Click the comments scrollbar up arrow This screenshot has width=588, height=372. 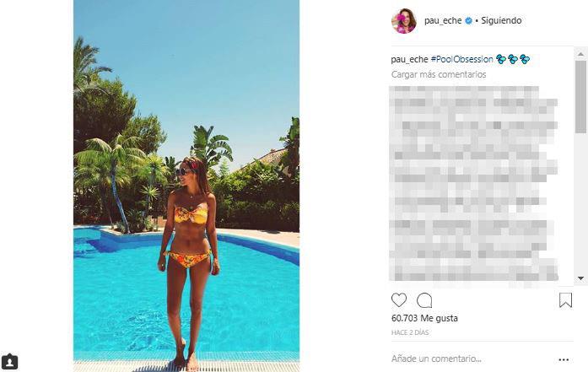(x=580, y=54)
